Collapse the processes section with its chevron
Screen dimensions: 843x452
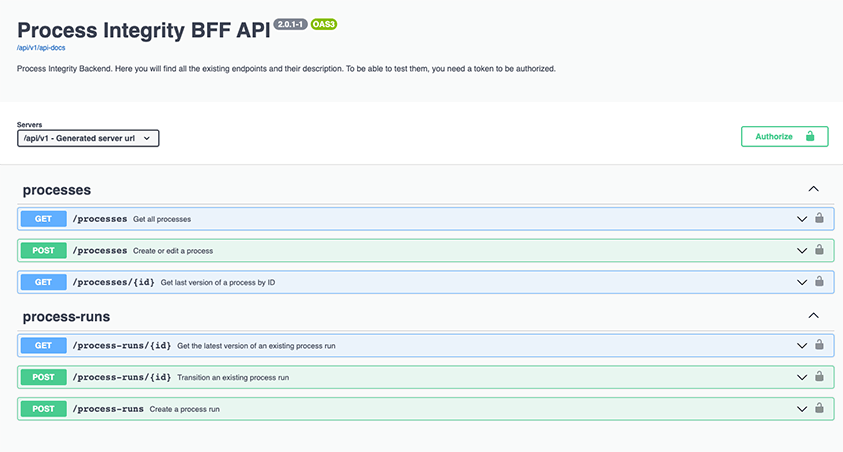click(x=813, y=189)
